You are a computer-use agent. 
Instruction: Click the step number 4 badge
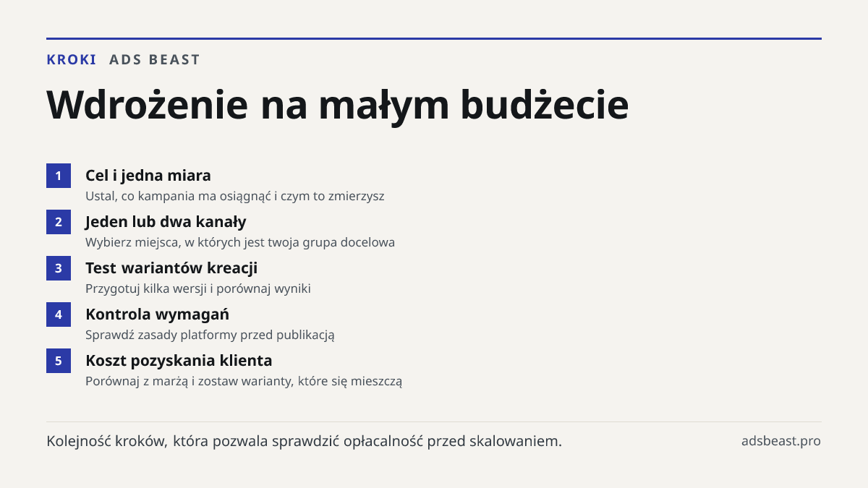click(x=59, y=314)
